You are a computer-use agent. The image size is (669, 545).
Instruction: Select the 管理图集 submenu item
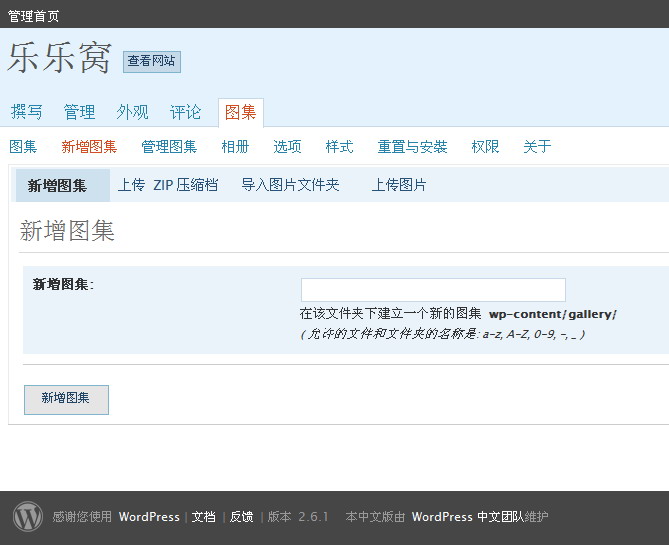169,147
